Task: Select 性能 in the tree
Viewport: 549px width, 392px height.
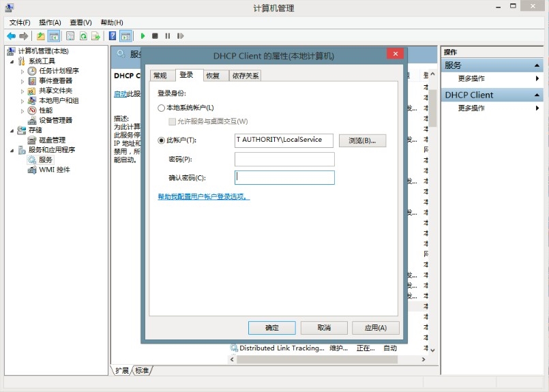Action: point(46,110)
